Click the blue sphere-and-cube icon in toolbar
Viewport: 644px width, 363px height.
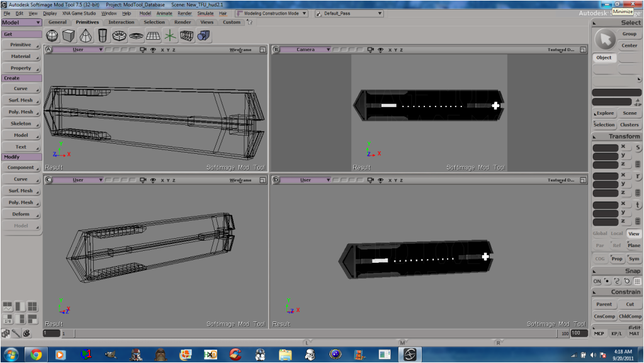(203, 36)
